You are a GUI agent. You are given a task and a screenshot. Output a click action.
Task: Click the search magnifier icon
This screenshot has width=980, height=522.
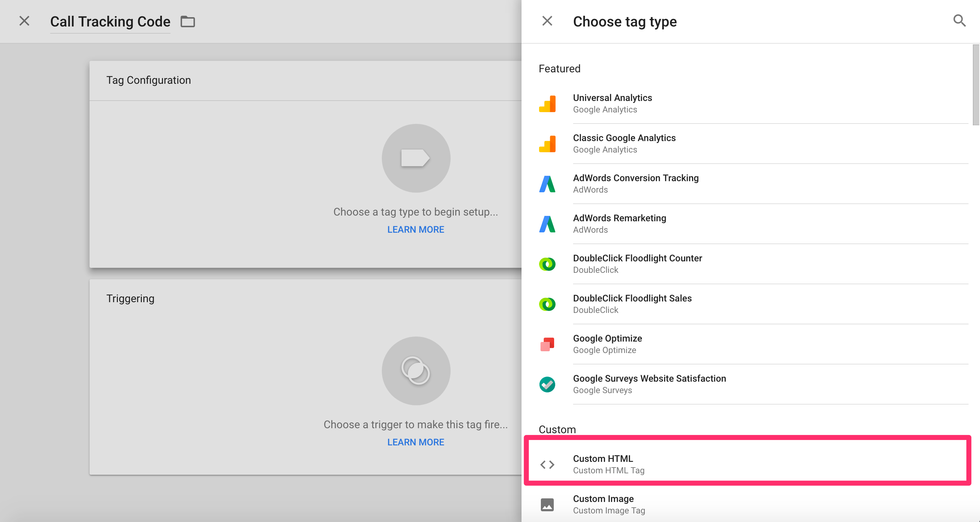tap(959, 21)
